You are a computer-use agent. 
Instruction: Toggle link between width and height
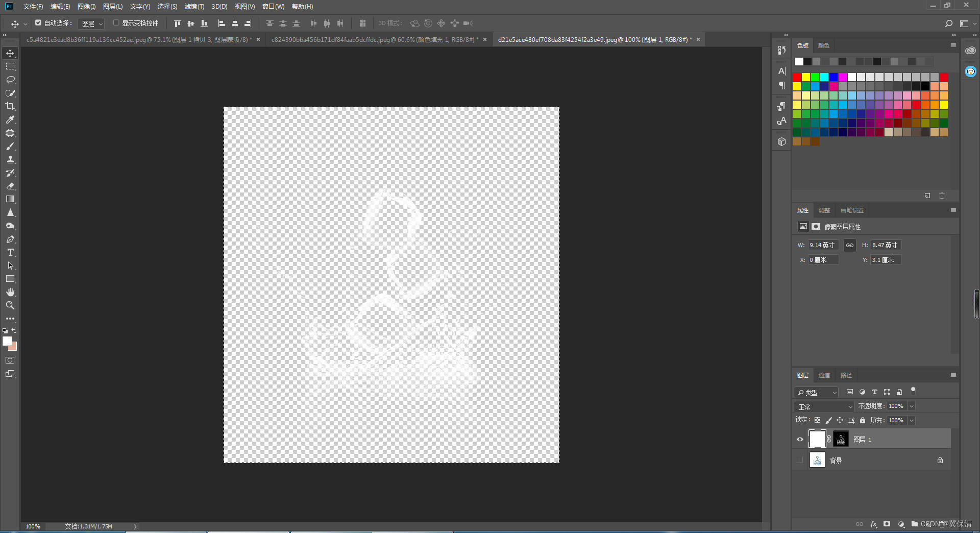click(x=849, y=245)
